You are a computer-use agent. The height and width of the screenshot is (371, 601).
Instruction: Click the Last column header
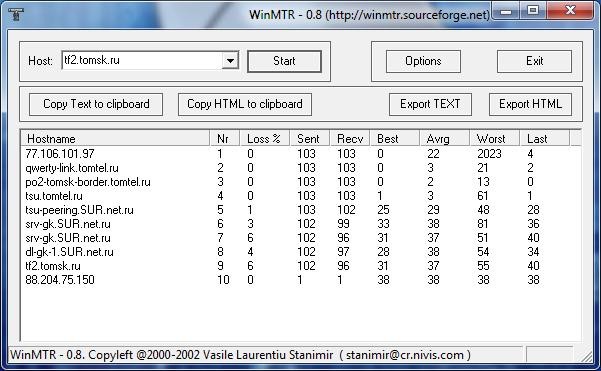(545, 138)
